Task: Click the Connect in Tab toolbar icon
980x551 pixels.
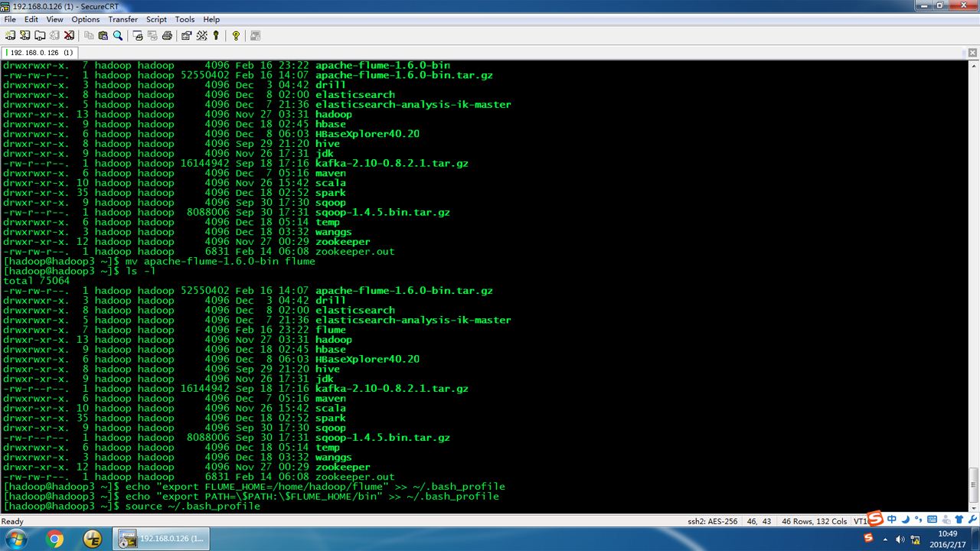Action: click(x=40, y=35)
